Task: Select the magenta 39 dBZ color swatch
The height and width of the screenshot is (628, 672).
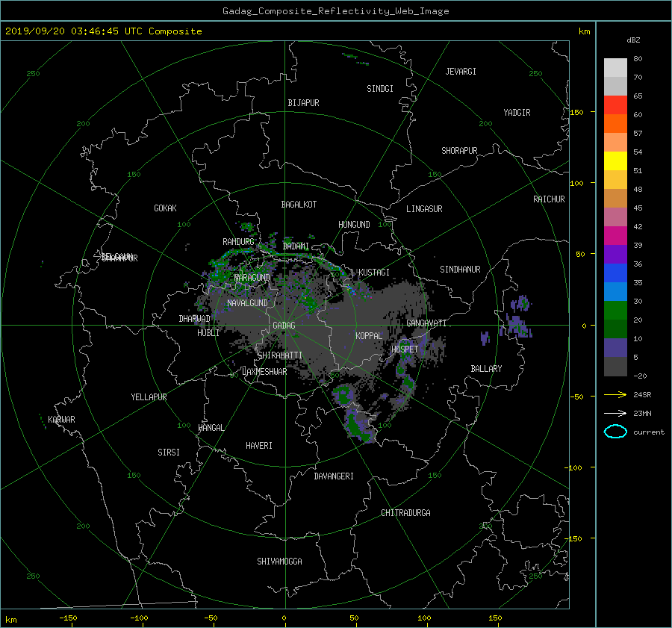Action: click(x=615, y=236)
